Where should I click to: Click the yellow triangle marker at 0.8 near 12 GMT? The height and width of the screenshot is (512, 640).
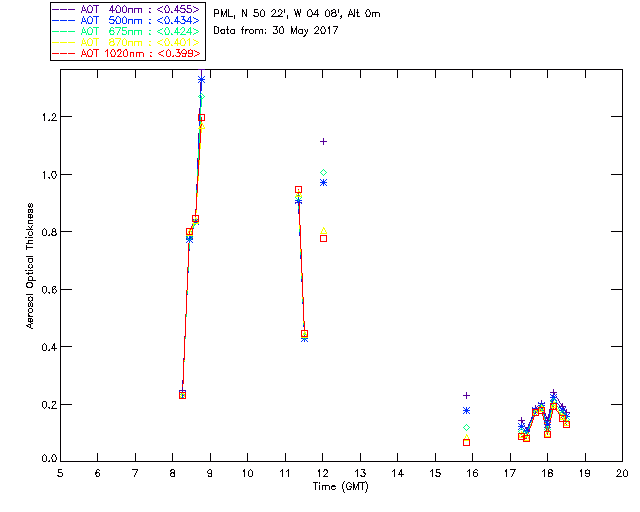coord(323,231)
